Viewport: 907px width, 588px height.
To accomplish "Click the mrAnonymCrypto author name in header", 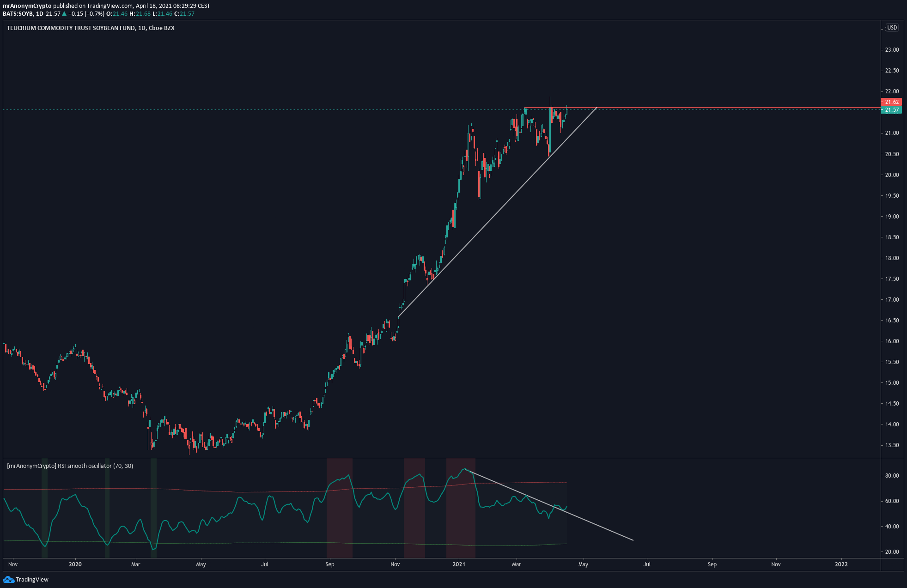I will [27, 6].
